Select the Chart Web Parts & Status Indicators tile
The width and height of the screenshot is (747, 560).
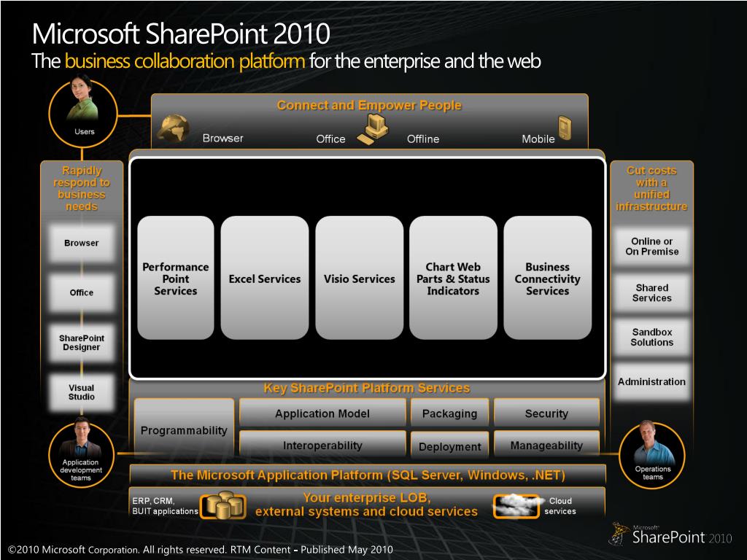tap(453, 278)
